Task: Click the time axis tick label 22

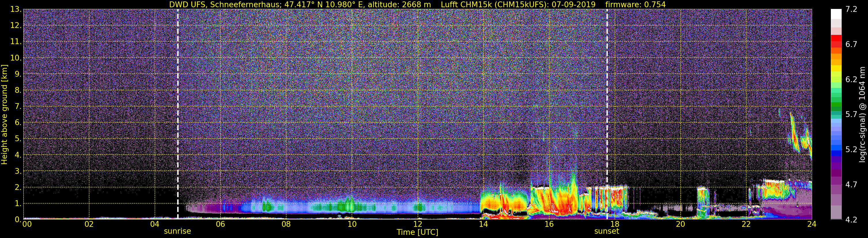Action: click(746, 224)
